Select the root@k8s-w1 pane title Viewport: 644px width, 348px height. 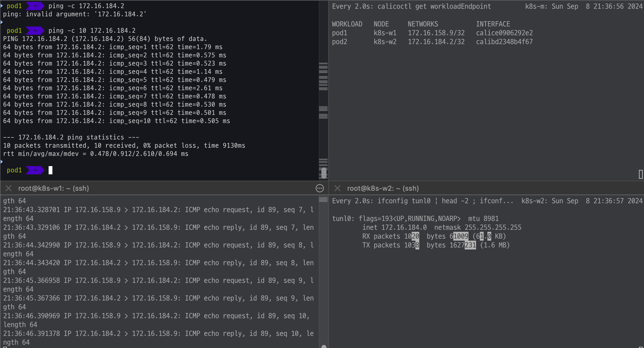click(53, 188)
